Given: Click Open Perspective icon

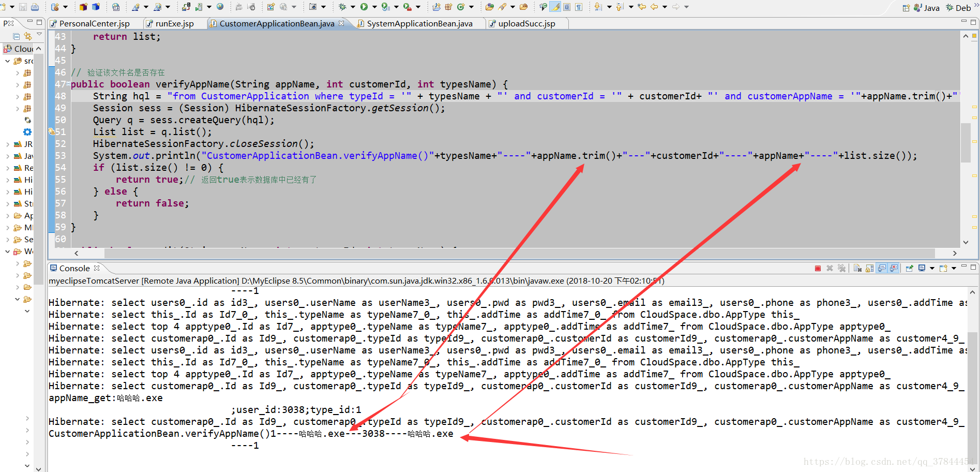Looking at the screenshot, I should click(907, 8).
